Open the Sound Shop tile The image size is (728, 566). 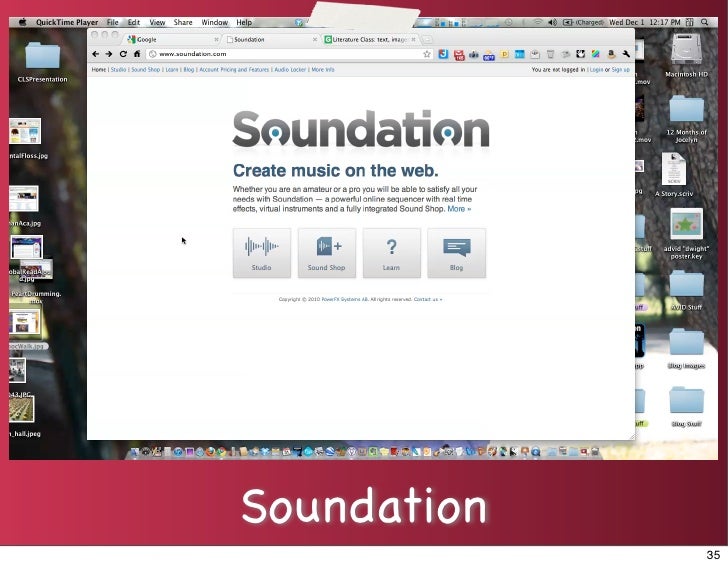coord(326,253)
